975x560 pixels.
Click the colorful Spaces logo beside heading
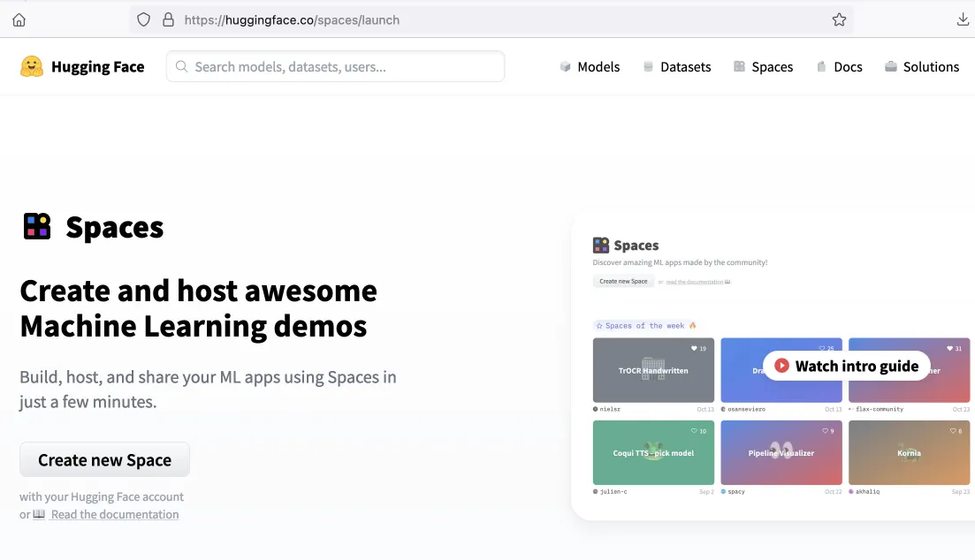point(37,227)
